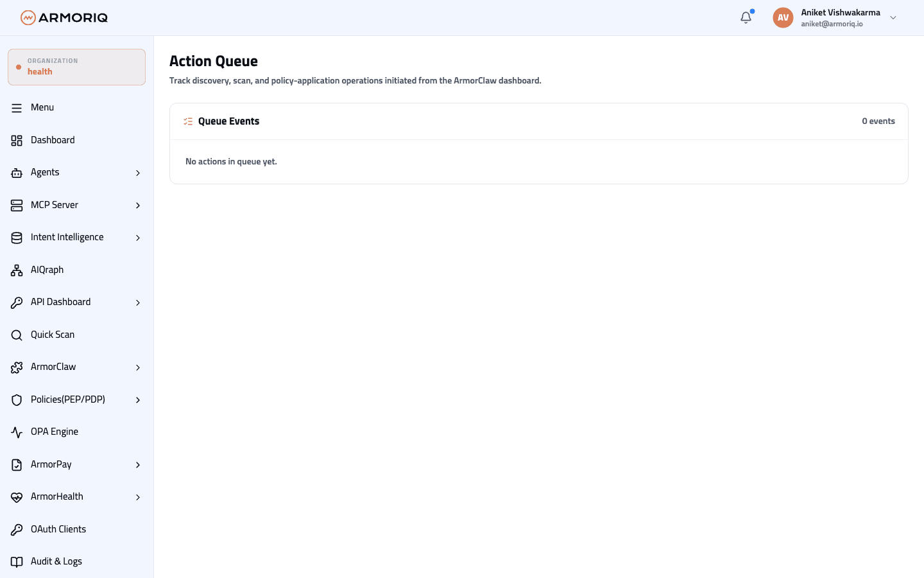Click the Dashboard grid icon
The height and width of the screenshot is (578, 924).
point(17,140)
